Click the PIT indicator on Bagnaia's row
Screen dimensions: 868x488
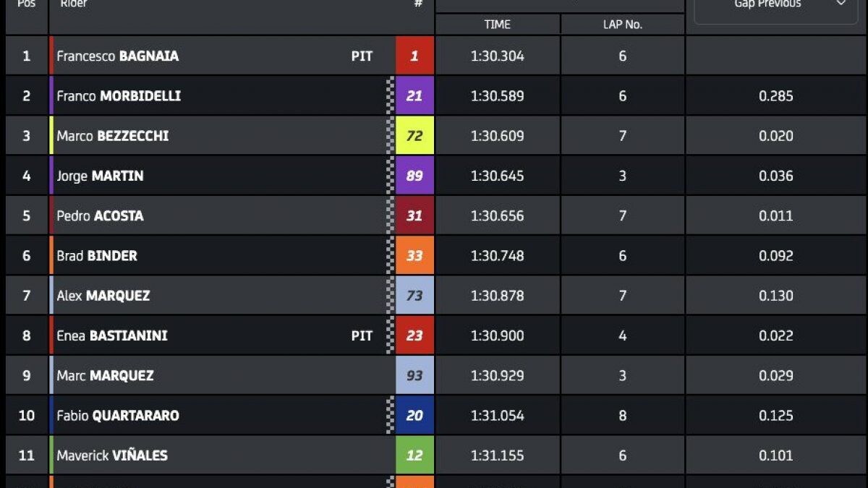point(362,56)
